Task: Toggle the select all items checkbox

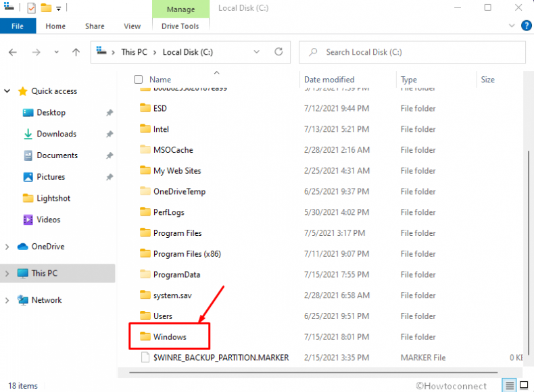Action: 138,79
